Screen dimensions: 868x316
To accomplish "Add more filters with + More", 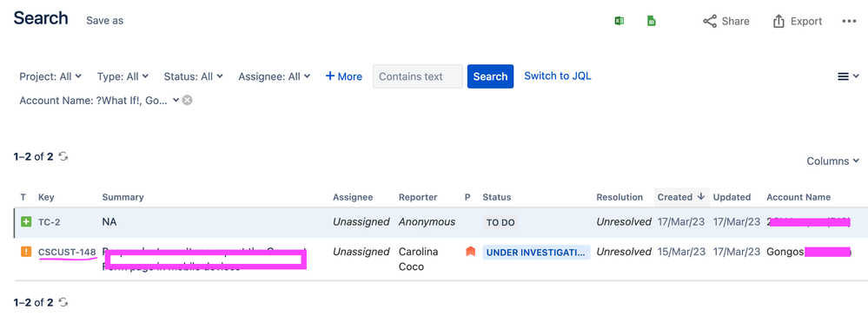I will (x=344, y=76).
